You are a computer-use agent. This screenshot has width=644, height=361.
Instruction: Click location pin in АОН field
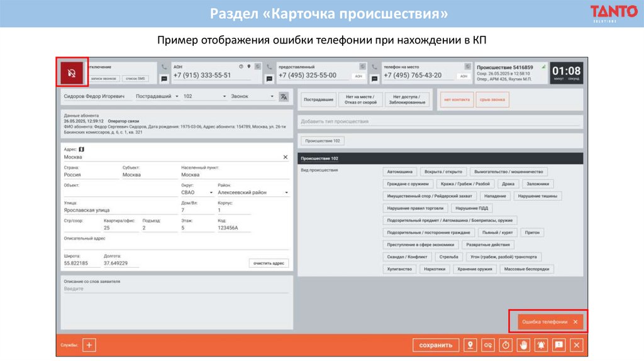(249, 67)
